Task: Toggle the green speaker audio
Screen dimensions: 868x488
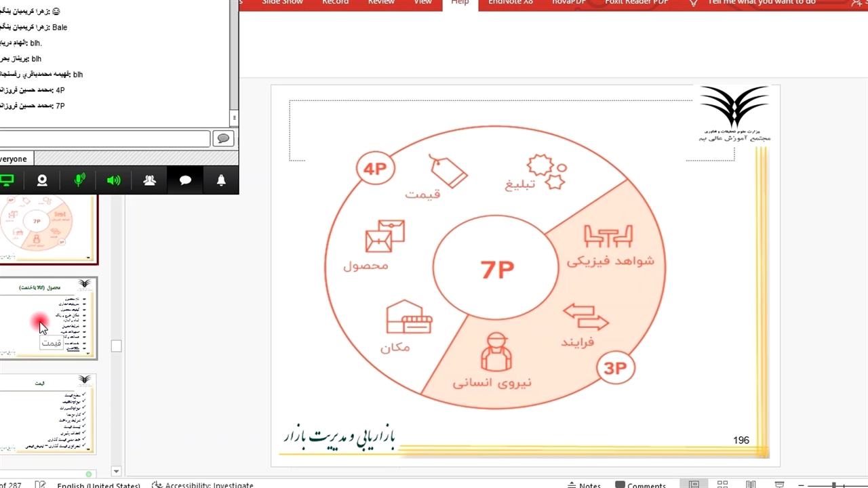Action: coord(114,180)
